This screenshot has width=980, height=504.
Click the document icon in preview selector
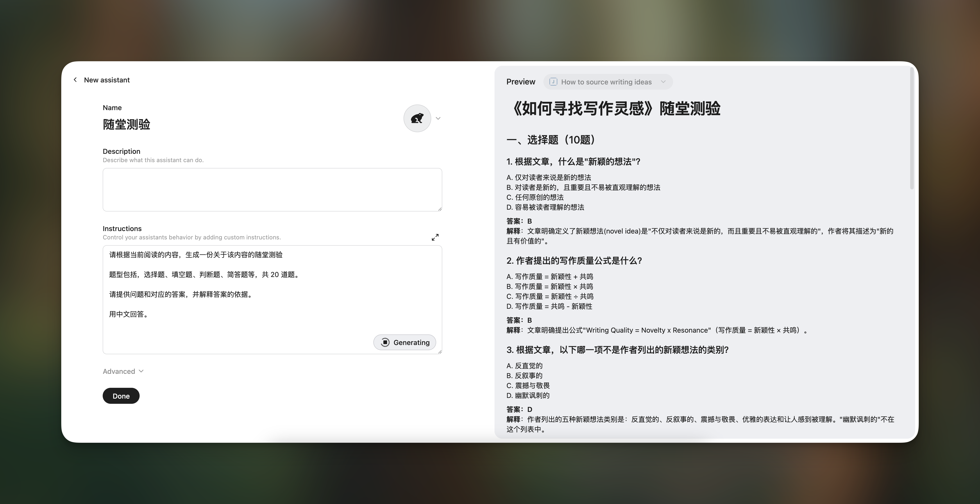(x=553, y=82)
